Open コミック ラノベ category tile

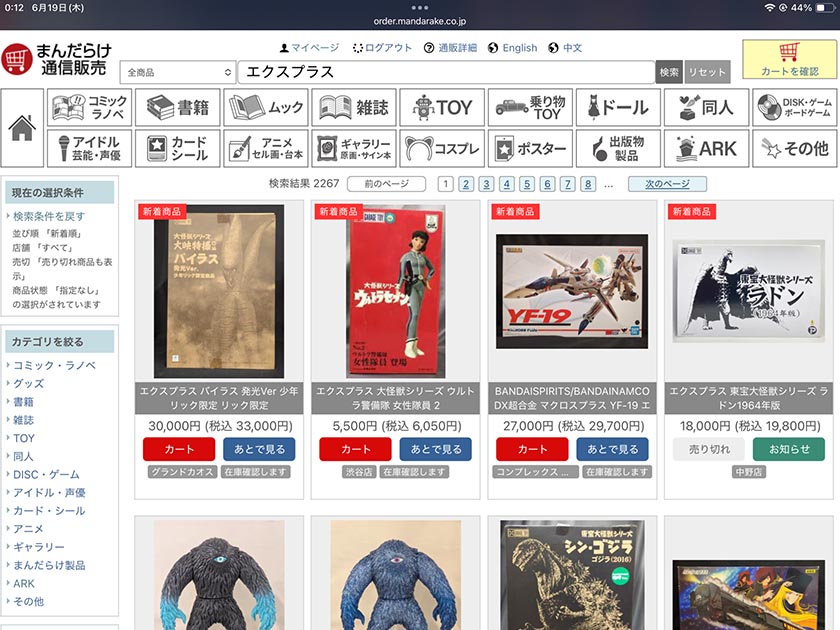(x=89, y=108)
